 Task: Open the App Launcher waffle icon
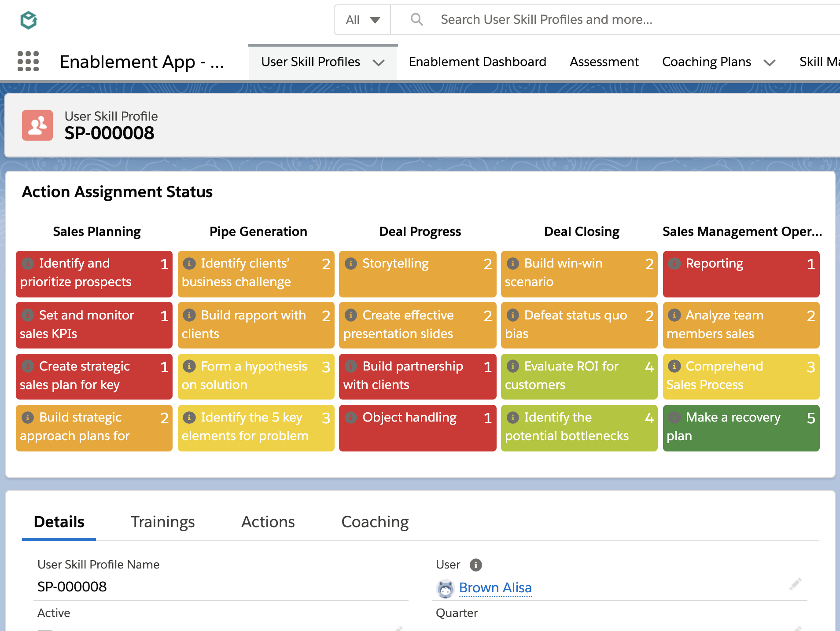pyautogui.click(x=28, y=62)
